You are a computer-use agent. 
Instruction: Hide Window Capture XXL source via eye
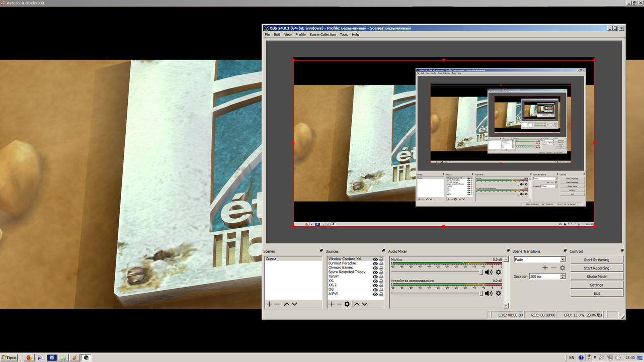[375, 259]
